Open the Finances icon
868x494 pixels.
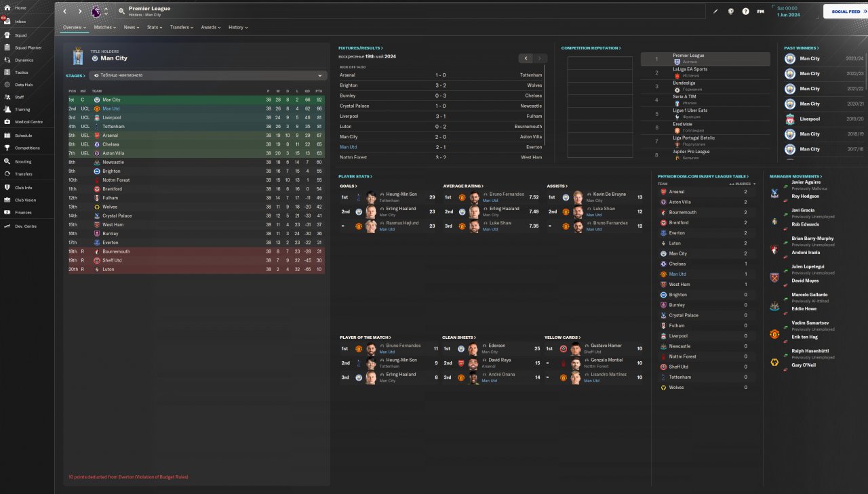7,213
